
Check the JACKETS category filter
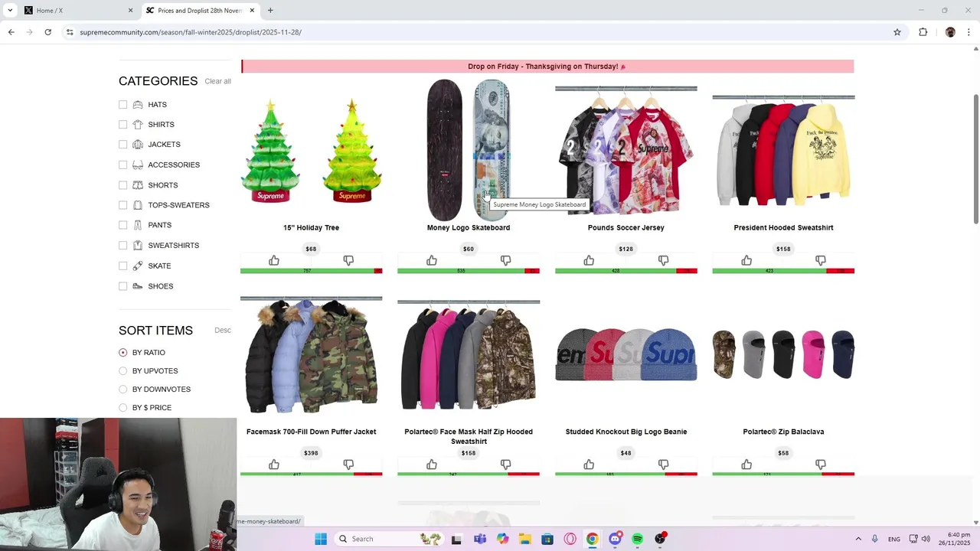(122, 145)
